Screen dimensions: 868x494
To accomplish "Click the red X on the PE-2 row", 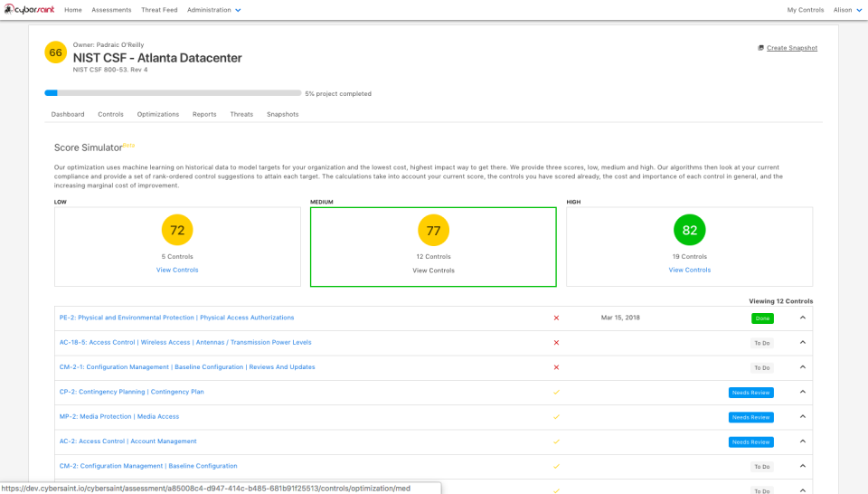I will (556, 318).
